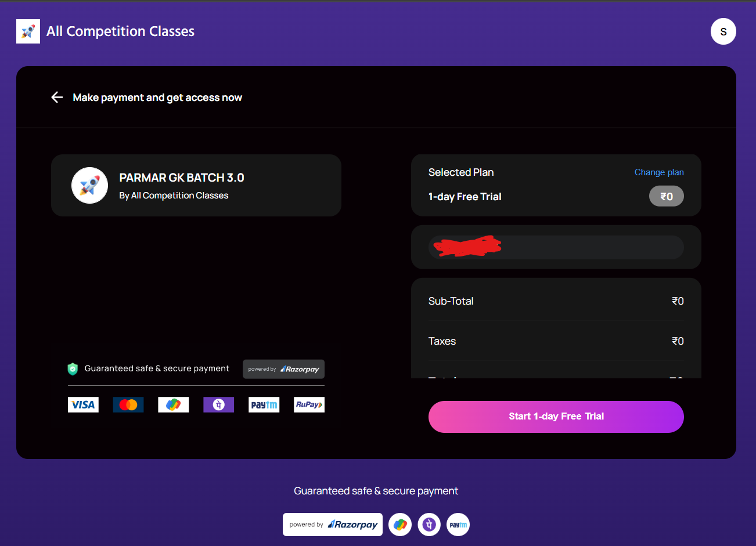Click the All Competition Classes rocket logo

coord(28,31)
